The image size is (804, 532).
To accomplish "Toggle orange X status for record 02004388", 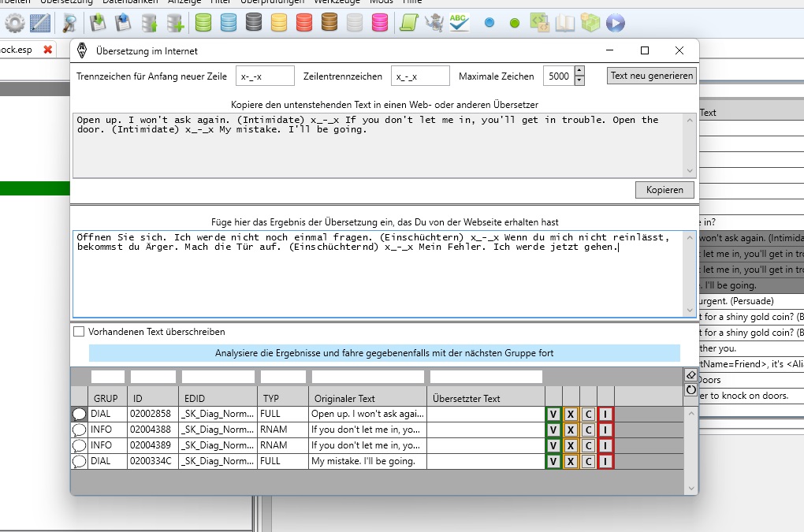I will [x=571, y=430].
